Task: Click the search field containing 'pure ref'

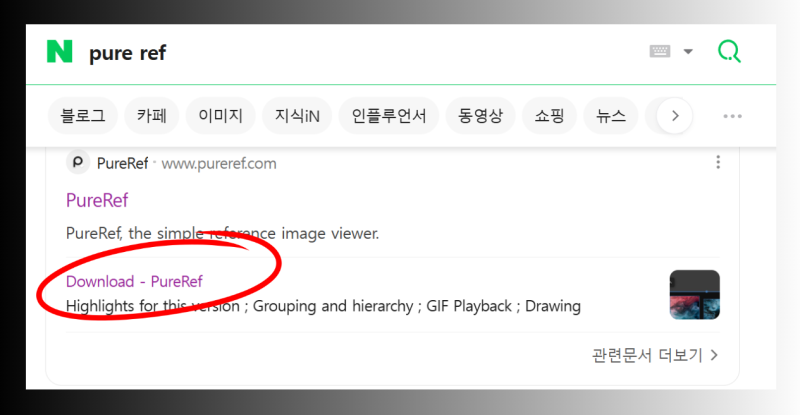Action: click(x=357, y=53)
